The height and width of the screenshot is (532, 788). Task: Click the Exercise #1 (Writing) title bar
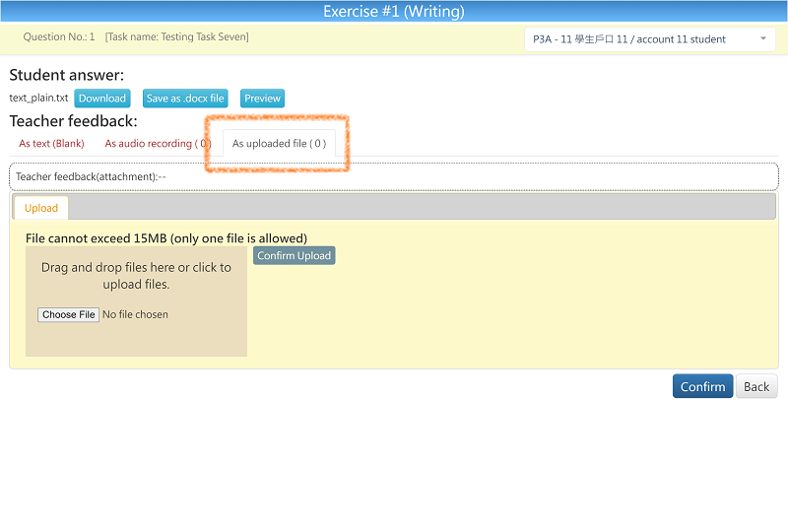point(394,12)
